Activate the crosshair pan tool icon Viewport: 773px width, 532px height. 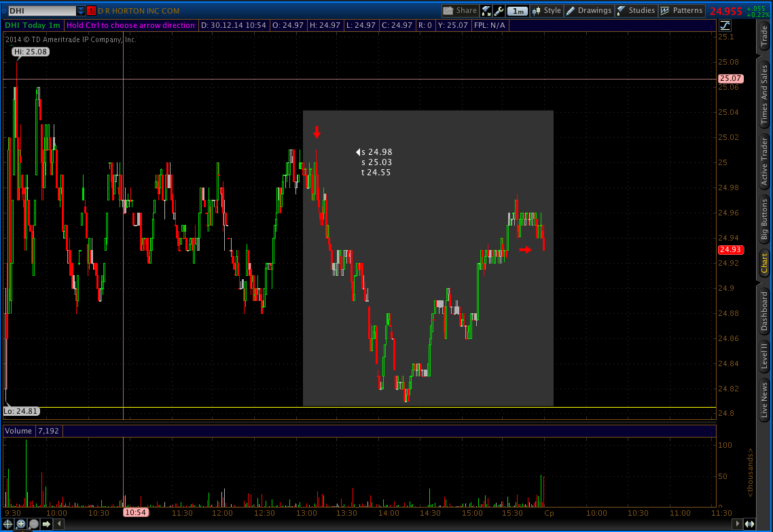tap(8, 524)
